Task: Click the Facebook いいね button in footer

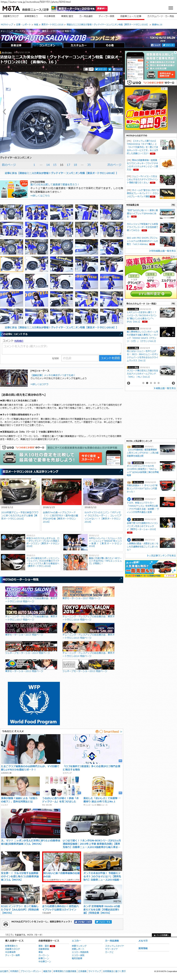Action: click(83, 921)
